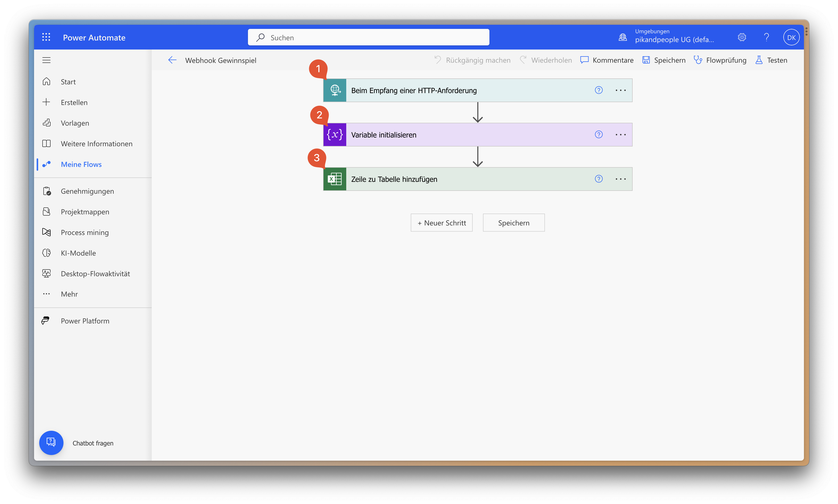838x504 pixels.
Task: Click the back arrow beside Webhook Gewinnspiel
Action: [x=172, y=60]
